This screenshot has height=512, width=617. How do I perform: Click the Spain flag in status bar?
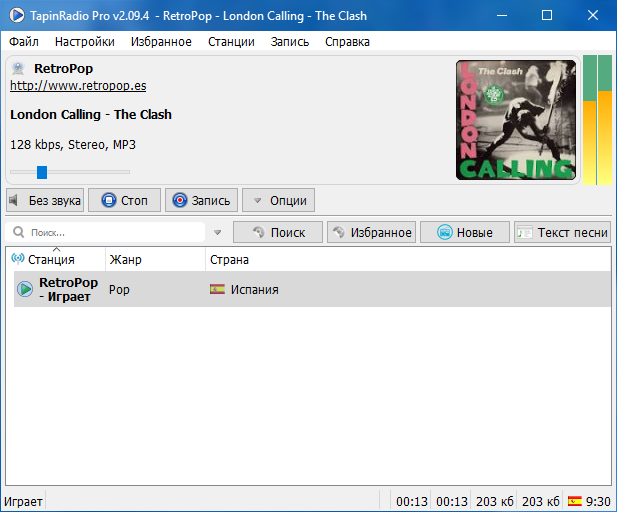click(575, 501)
